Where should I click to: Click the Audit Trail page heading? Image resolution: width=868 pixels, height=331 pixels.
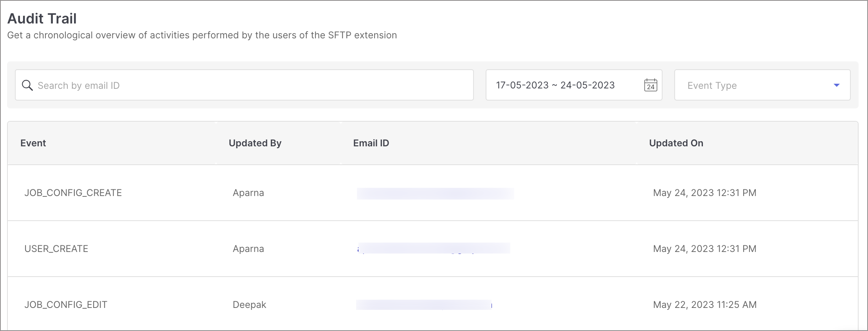42,18
